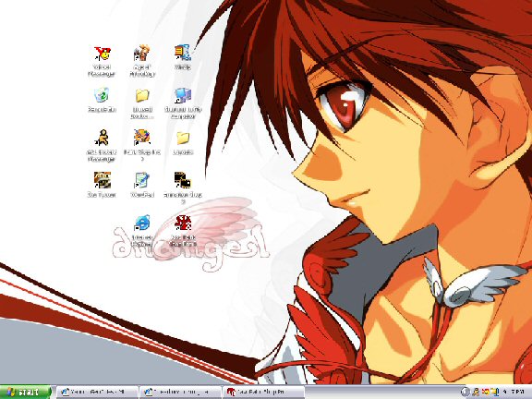
Task: Switch to the Paint Shop Pro taskbar button
Action: pos(263,393)
